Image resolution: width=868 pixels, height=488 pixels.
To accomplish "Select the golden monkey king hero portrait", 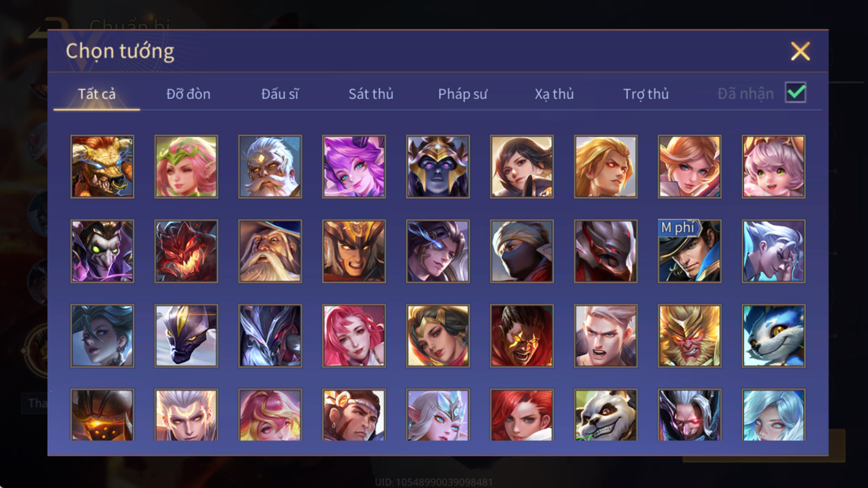I will pos(689,336).
